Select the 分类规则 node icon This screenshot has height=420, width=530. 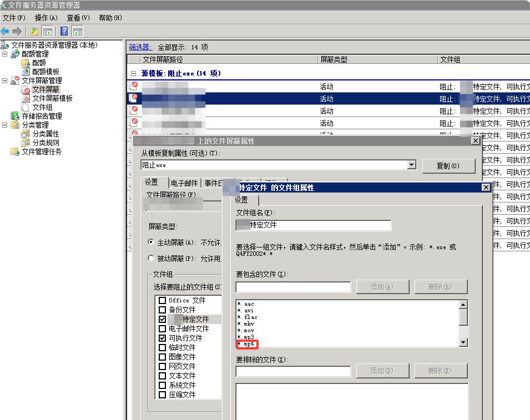pyautogui.click(x=25, y=143)
